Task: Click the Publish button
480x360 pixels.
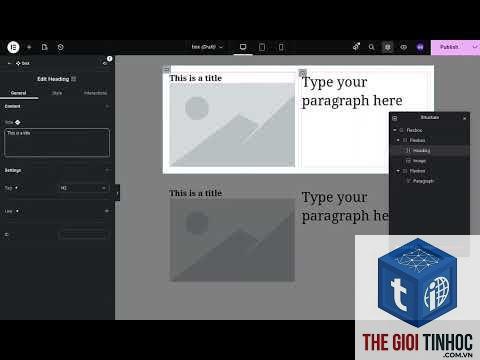Action: (x=449, y=47)
